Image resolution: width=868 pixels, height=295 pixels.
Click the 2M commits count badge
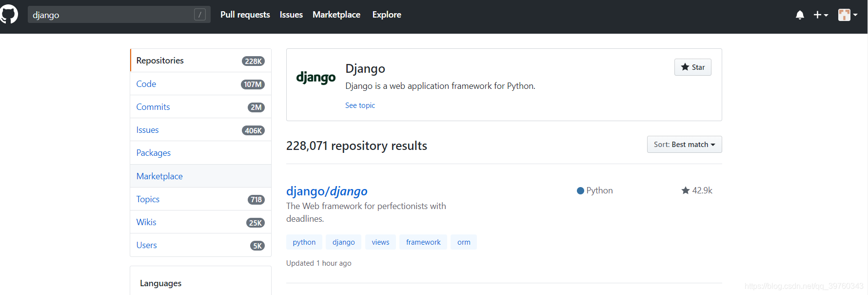(x=256, y=107)
